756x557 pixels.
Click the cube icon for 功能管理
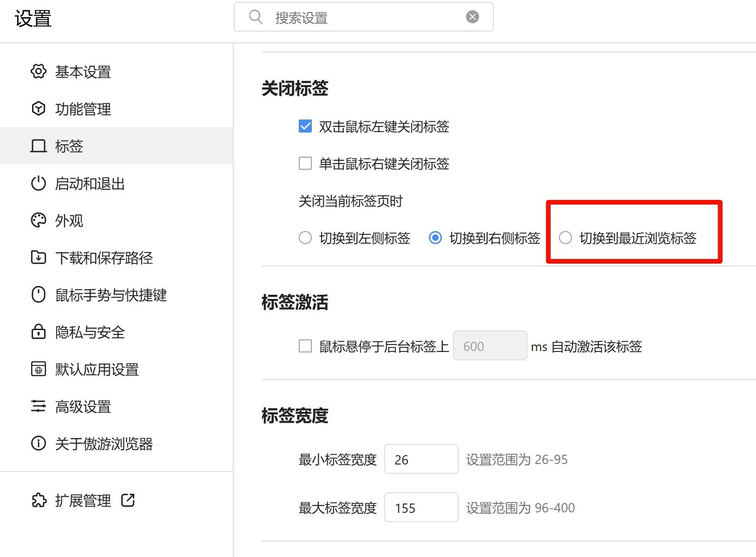tap(39, 109)
